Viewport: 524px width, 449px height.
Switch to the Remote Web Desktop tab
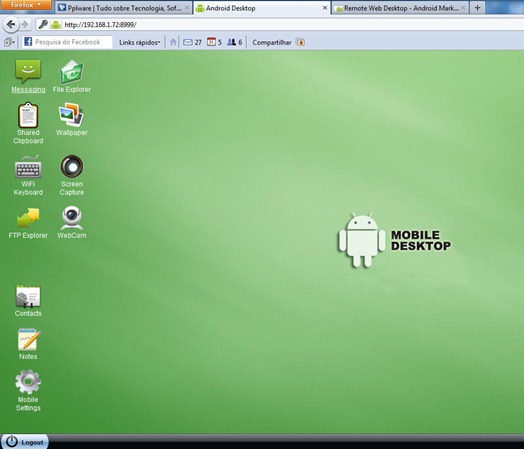tap(400, 8)
